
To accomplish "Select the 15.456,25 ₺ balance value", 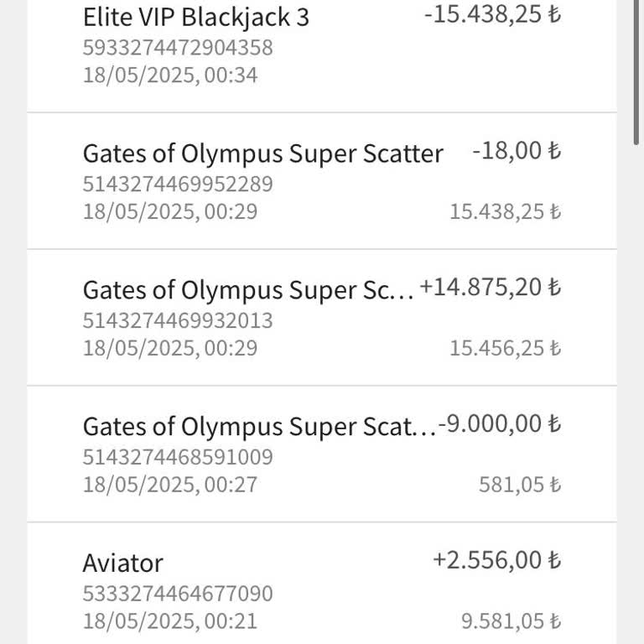I will pyautogui.click(x=505, y=348).
